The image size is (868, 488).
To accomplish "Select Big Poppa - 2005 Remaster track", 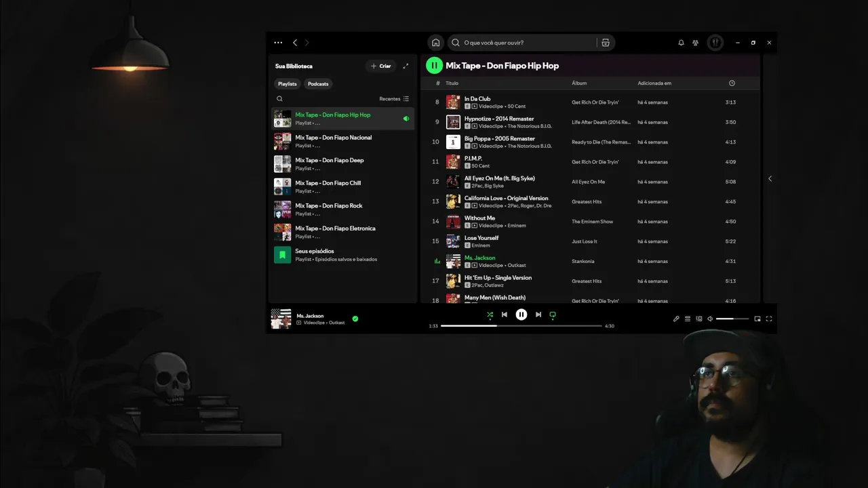I will (590, 142).
